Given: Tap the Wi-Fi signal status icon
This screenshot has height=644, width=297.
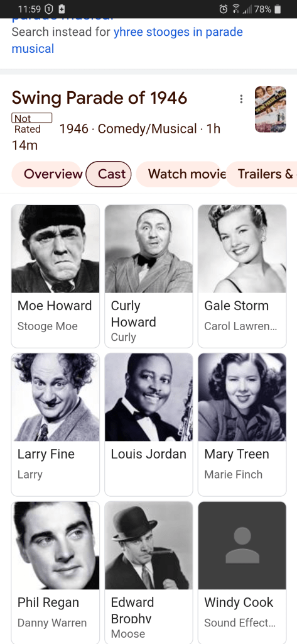Looking at the screenshot, I should 236,9.
